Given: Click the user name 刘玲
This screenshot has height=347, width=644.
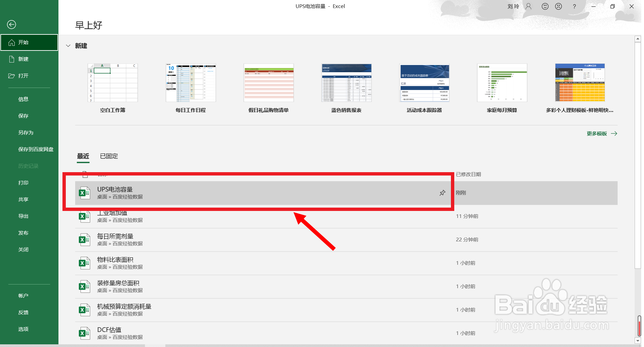Looking at the screenshot, I should coord(513,6).
